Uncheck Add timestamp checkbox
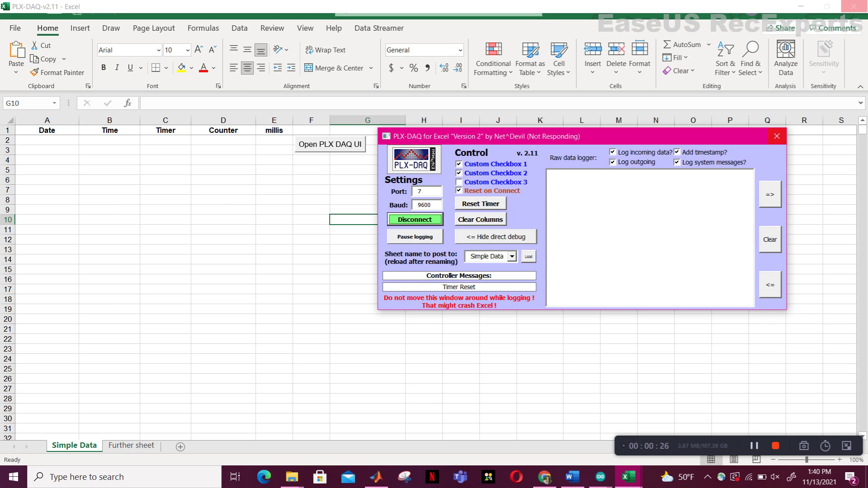 (x=677, y=152)
